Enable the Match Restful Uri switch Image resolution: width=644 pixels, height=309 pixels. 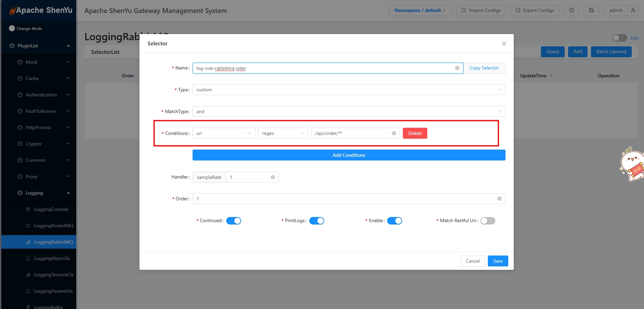pos(488,221)
